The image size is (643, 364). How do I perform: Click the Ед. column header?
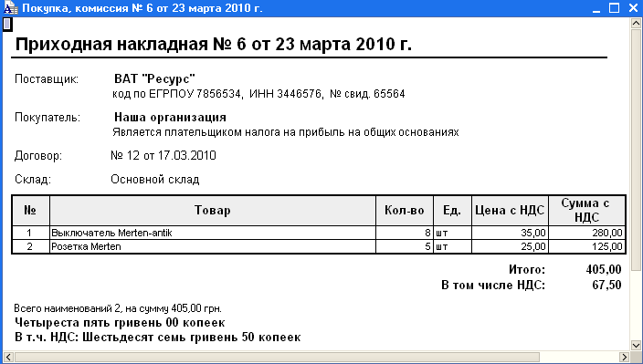tap(452, 210)
